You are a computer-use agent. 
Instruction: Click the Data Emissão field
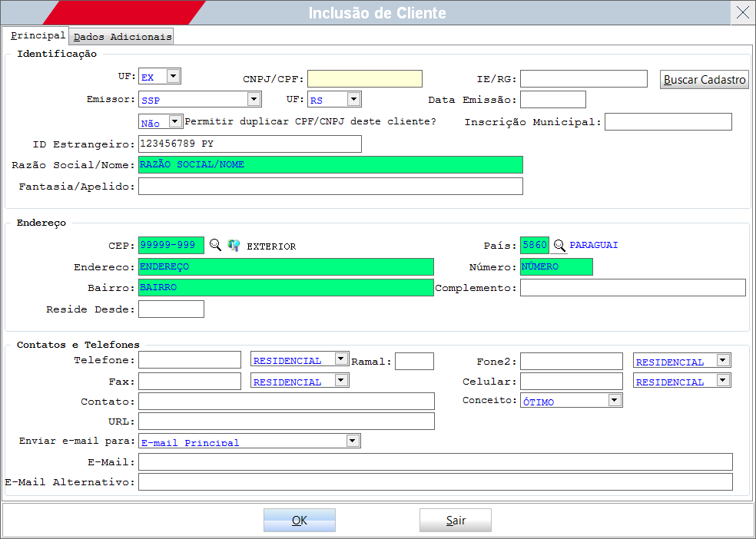coord(553,100)
